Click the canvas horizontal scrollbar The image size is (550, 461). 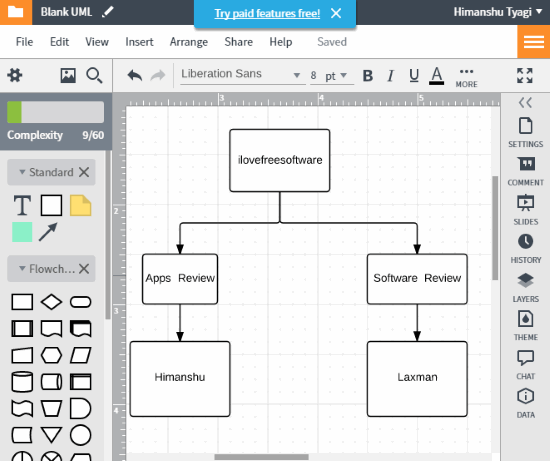pos(262,457)
